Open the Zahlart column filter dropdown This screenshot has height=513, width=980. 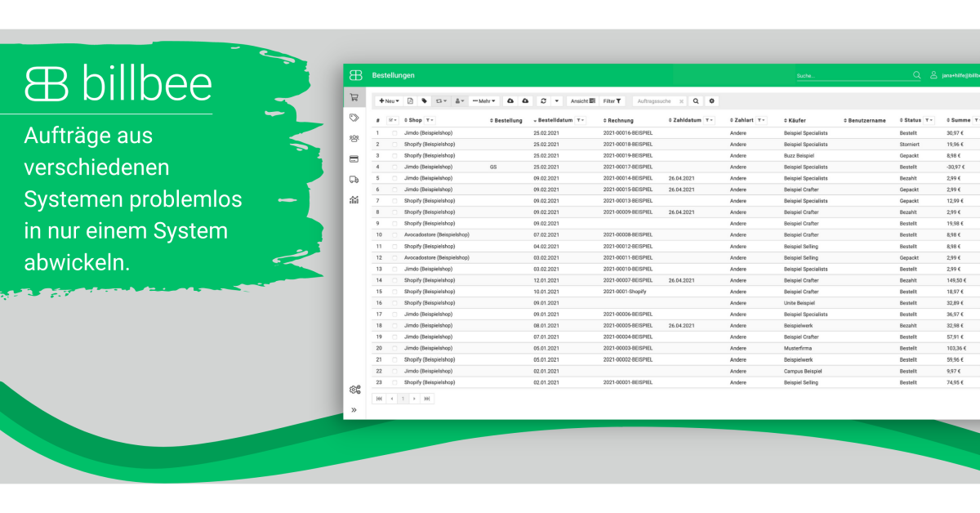[x=761, y=120]
